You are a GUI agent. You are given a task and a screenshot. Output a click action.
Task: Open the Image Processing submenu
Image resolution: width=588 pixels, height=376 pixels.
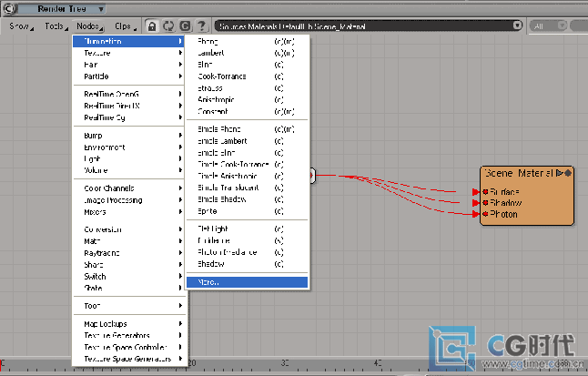point(130,200)
